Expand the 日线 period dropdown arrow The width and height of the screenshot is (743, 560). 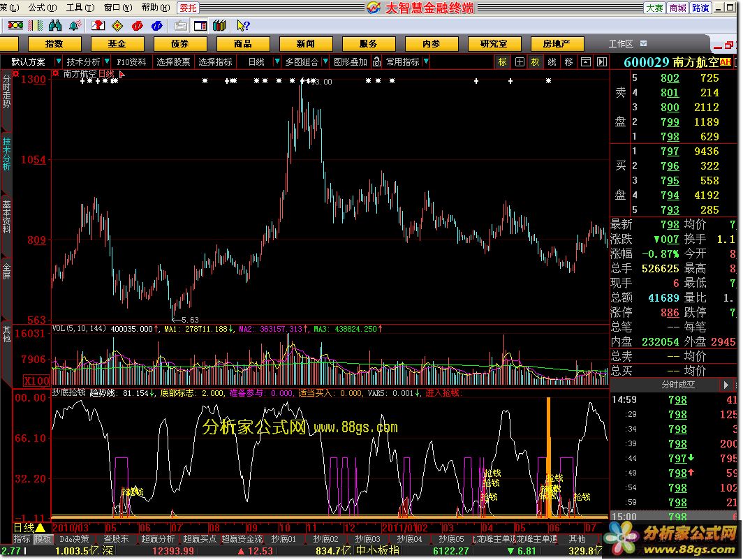(277, 61)
